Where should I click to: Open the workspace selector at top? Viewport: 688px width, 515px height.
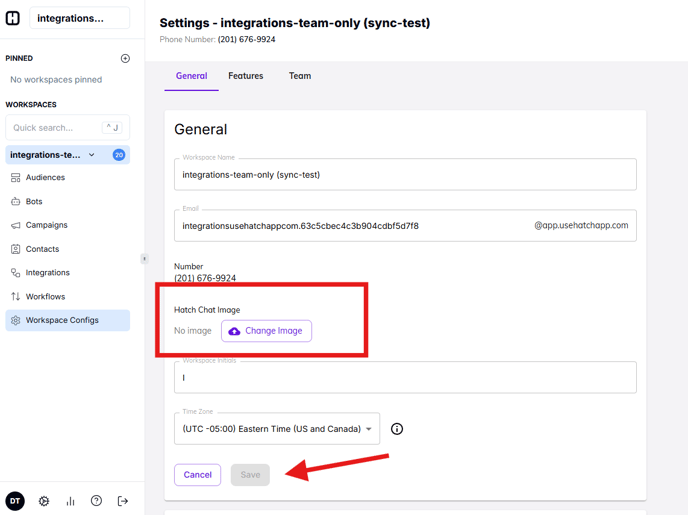(x=79, y=18)
